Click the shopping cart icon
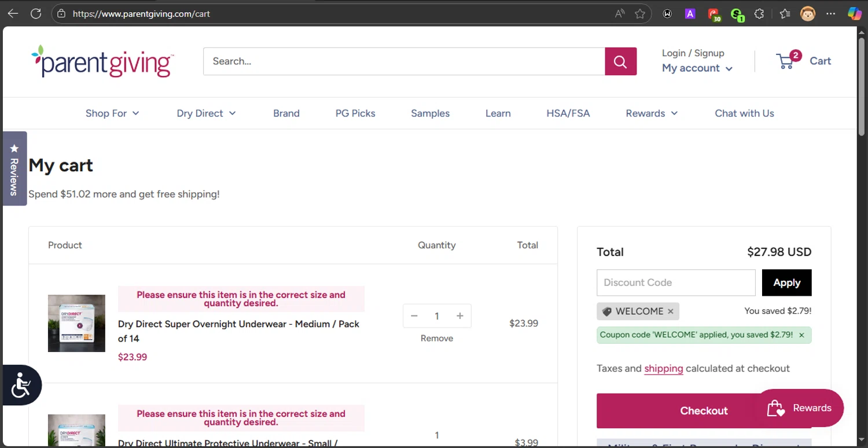 point(785,61)
